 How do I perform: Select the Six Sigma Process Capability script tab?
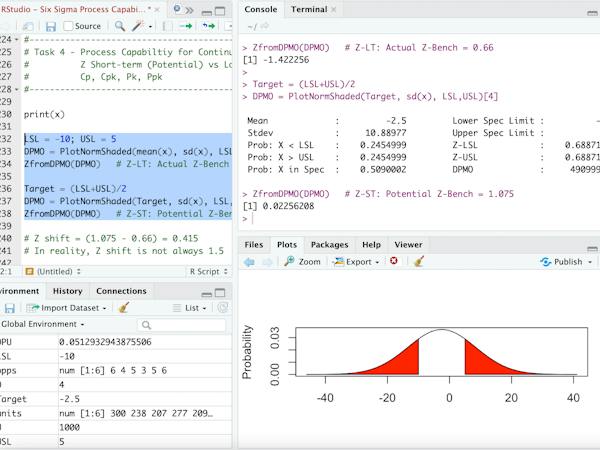[75, 10]
